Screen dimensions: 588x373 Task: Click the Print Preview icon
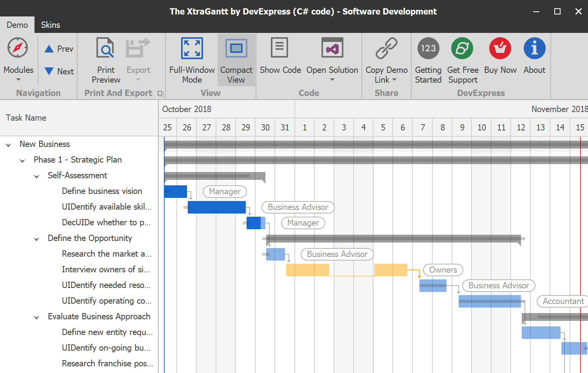pos(105,47)
